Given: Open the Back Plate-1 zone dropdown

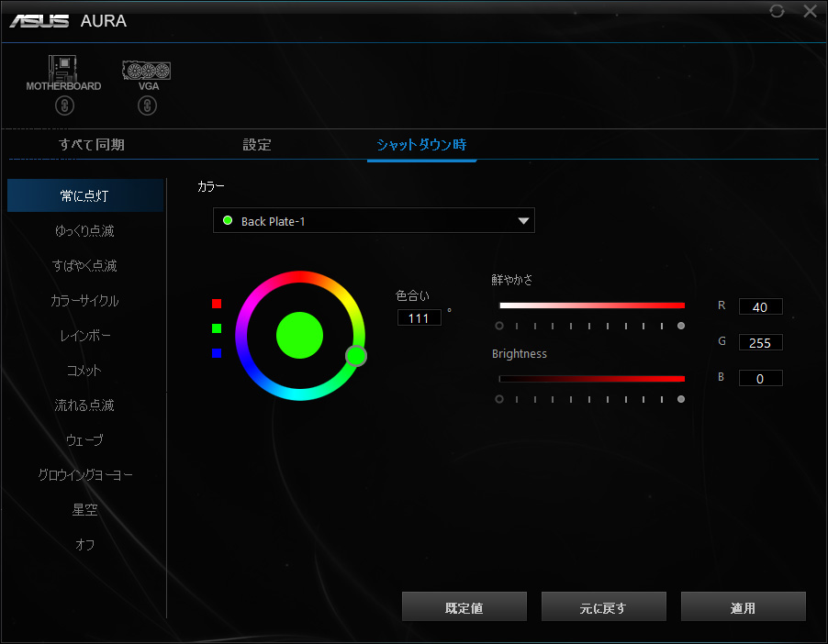Looking at the screenshot, I should pos(374,221).
